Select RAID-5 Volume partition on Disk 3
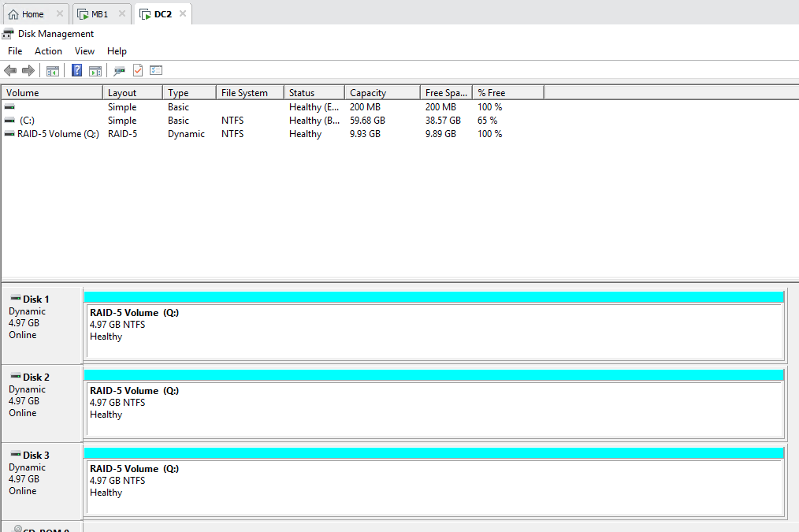Image resolution: width=799 pixels, height=532 pixels. pos(435,487)
